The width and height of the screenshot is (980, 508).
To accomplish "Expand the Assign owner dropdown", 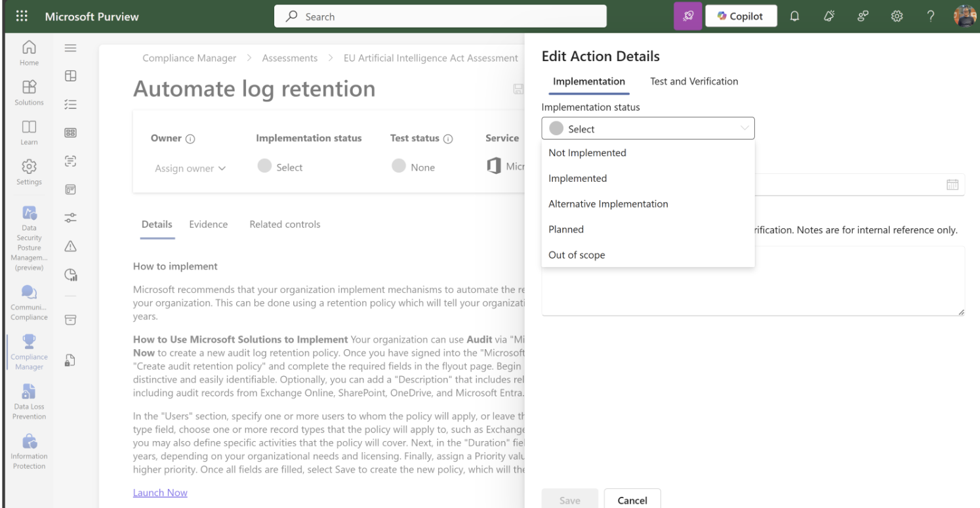I will click(191, 168).
